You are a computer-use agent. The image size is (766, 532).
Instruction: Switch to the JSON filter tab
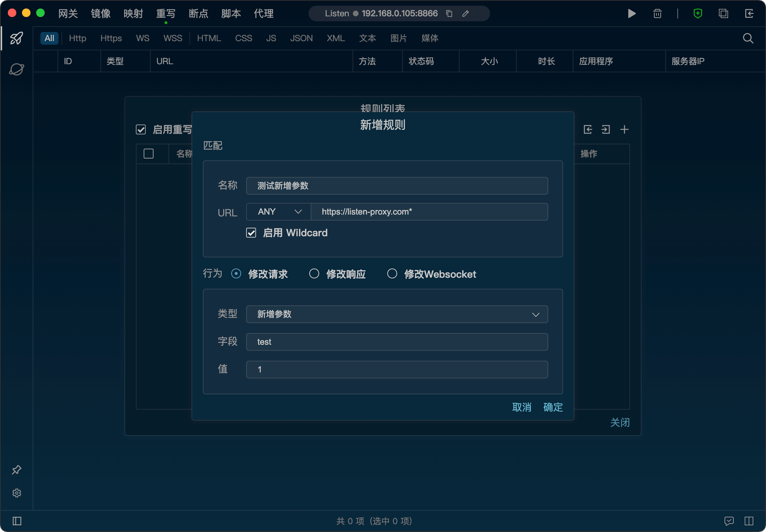[301, 38]
